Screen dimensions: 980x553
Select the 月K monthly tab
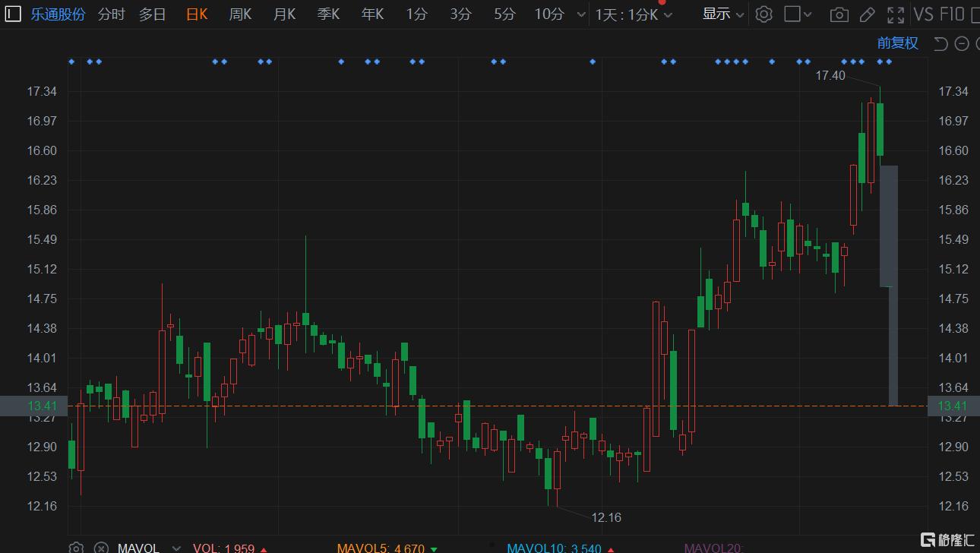coord(284,14)
